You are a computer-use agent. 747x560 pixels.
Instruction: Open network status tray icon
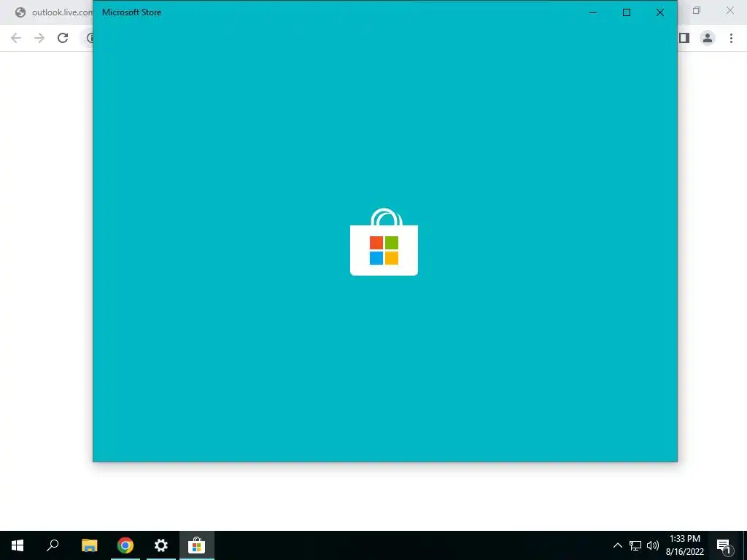tap(635, 545)
